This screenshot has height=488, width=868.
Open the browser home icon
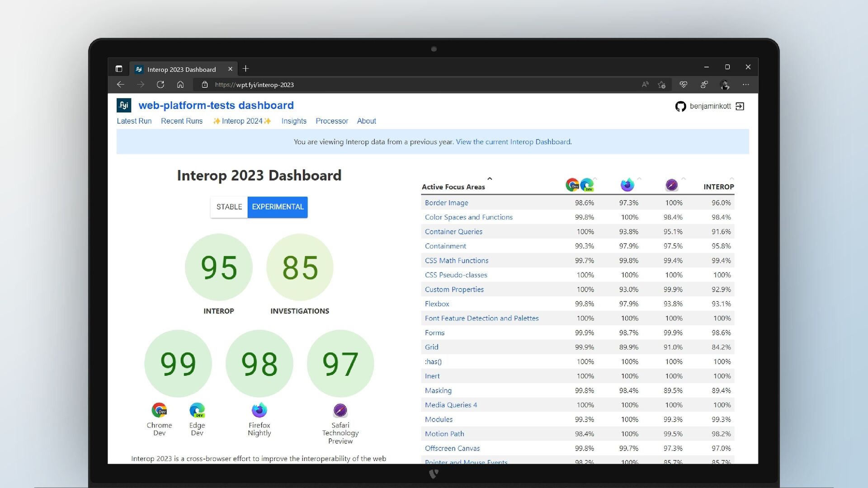point(180,84)
